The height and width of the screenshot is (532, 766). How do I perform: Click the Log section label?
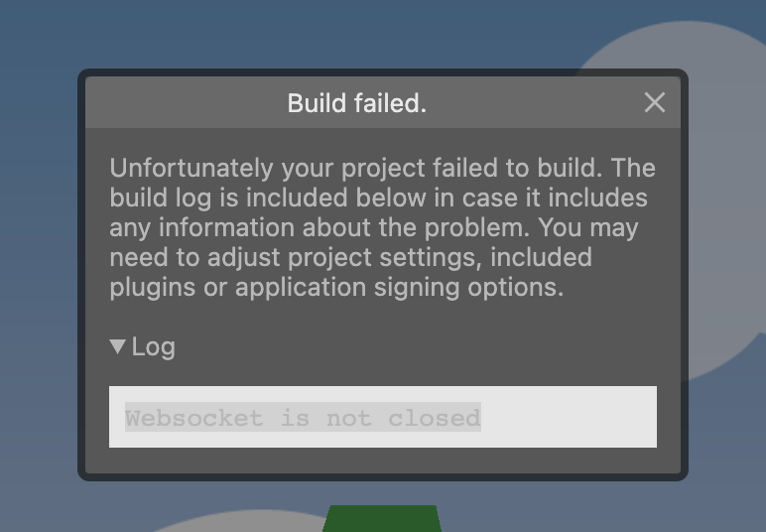coord(154,346)
